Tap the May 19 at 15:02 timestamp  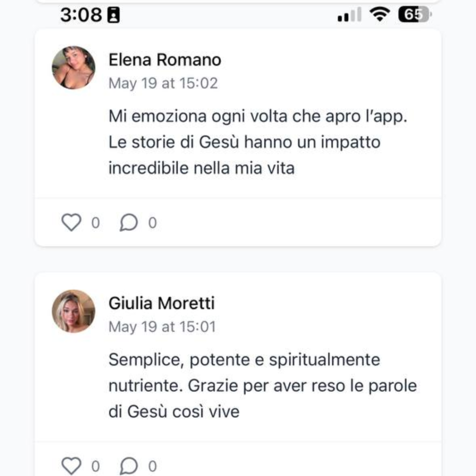tap(163, 83)
